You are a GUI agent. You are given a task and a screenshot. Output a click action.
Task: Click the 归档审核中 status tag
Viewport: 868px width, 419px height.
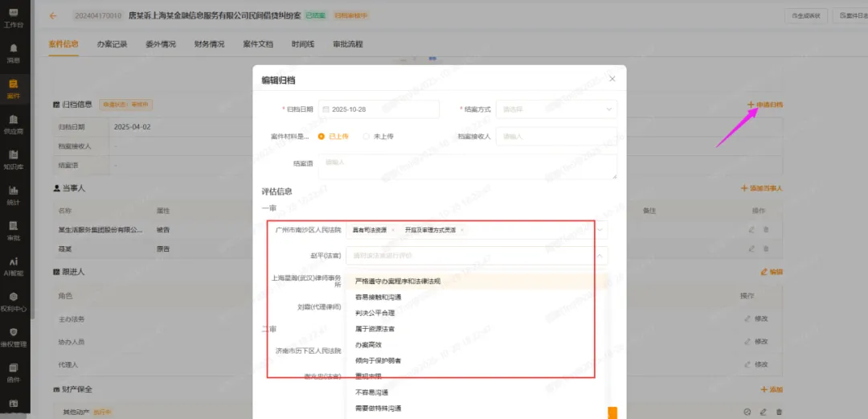coord(351,16)
